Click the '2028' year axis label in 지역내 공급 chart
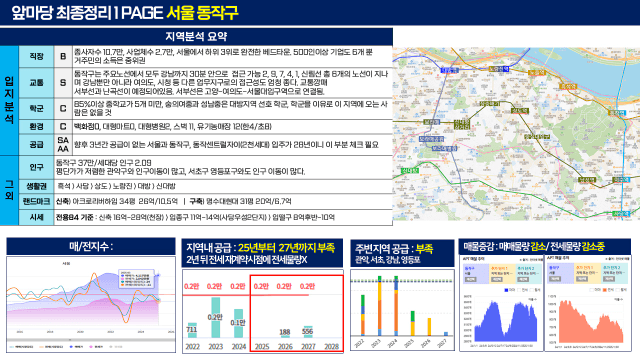 pos(331,347)
